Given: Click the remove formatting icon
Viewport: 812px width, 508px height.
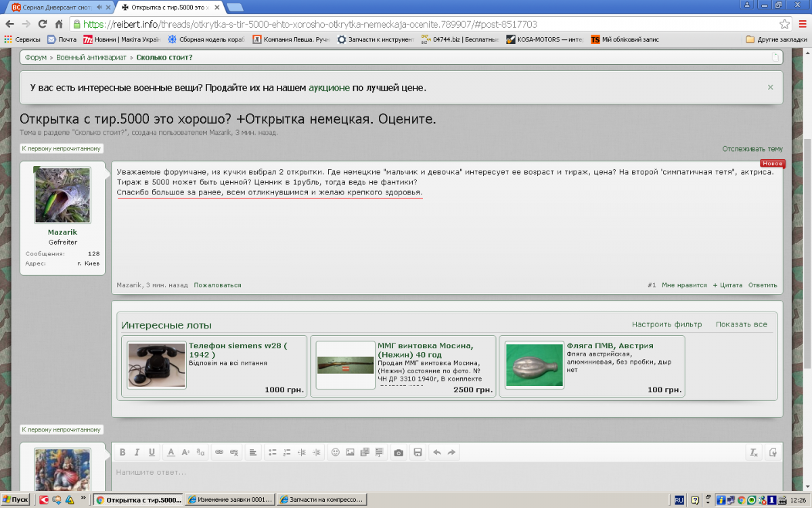Looking at the screenshot, I should (x=753, y=452).
